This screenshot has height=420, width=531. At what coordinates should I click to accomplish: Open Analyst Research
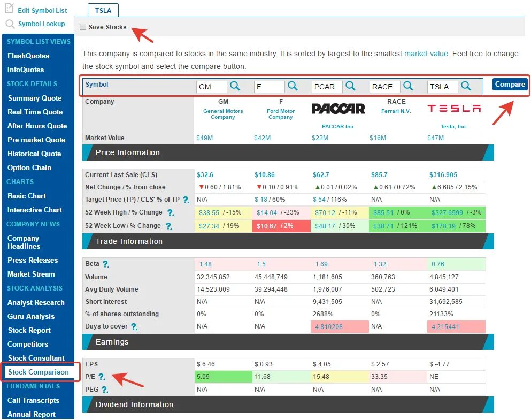pos(36,303)
